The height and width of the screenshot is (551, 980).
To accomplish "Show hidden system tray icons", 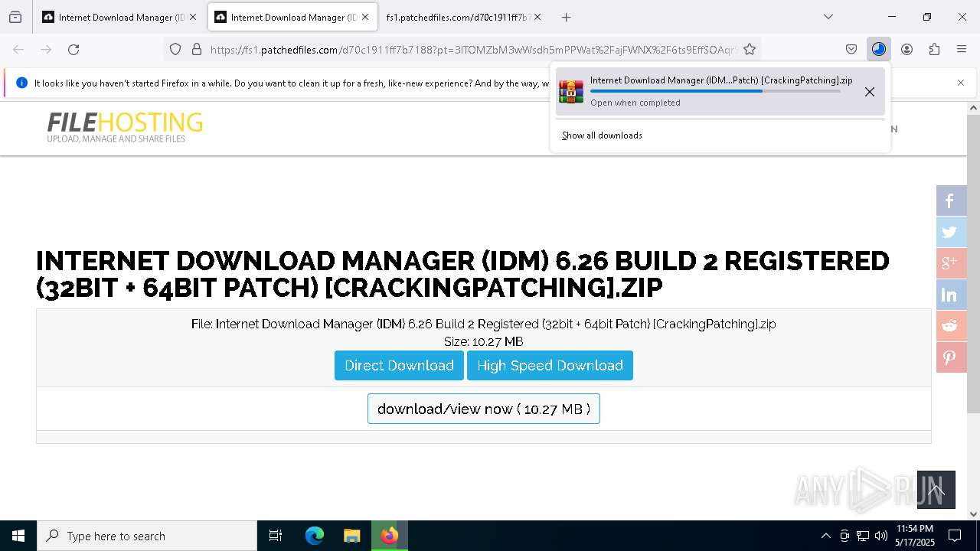I will (x=825, y=536).
